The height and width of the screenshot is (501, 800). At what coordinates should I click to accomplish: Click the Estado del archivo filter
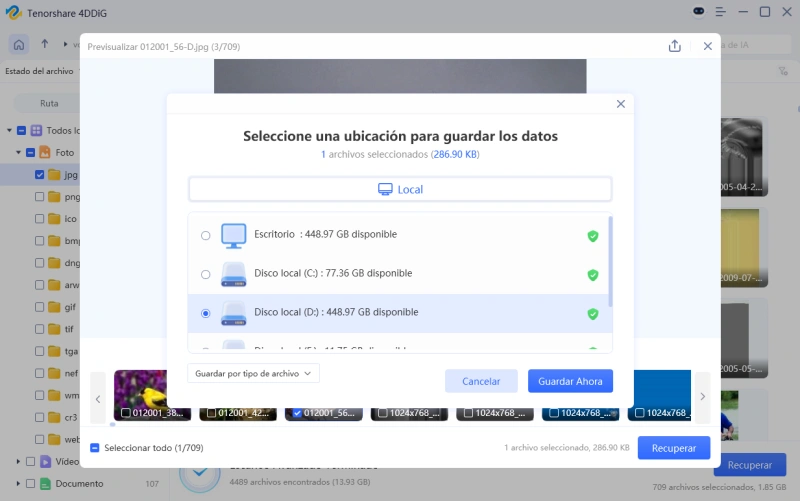coord(39,71)
